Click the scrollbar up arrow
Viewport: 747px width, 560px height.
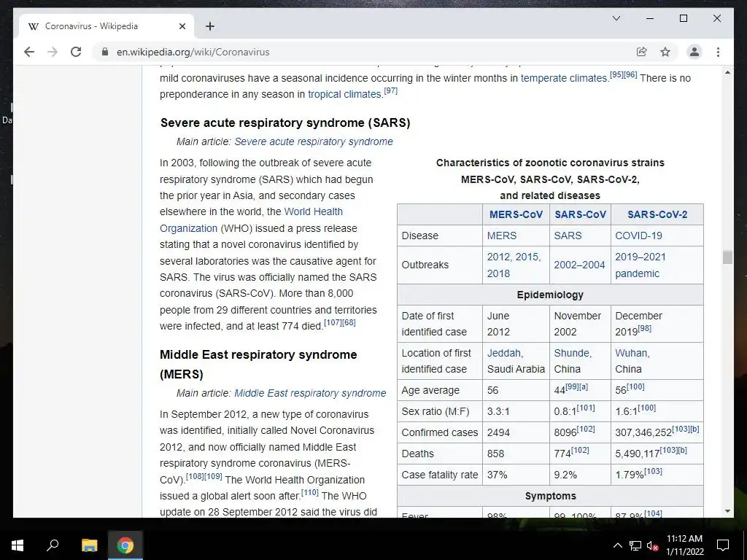coord(727,72)
